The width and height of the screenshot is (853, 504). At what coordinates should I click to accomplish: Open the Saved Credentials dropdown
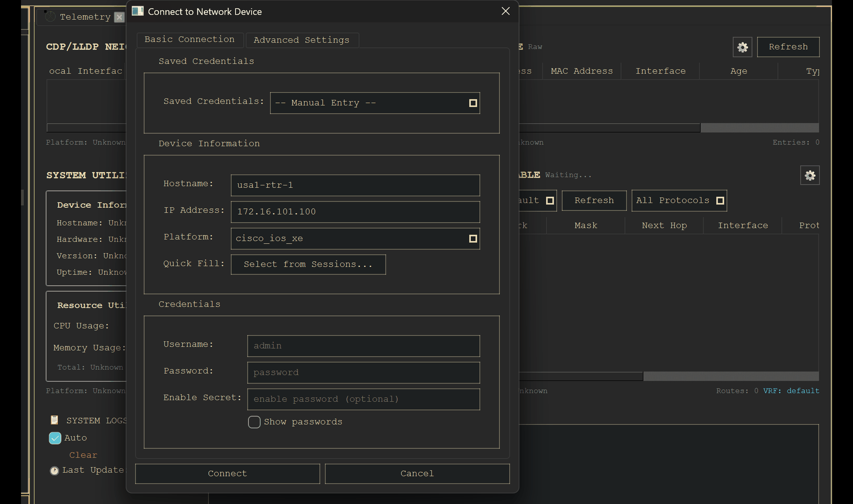375,103
